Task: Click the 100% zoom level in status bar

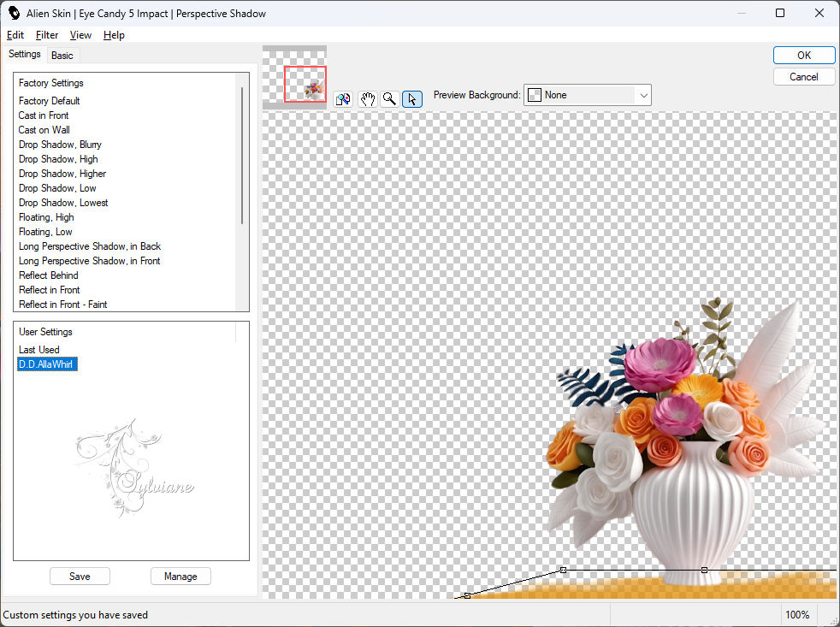Action: [797, 615]
